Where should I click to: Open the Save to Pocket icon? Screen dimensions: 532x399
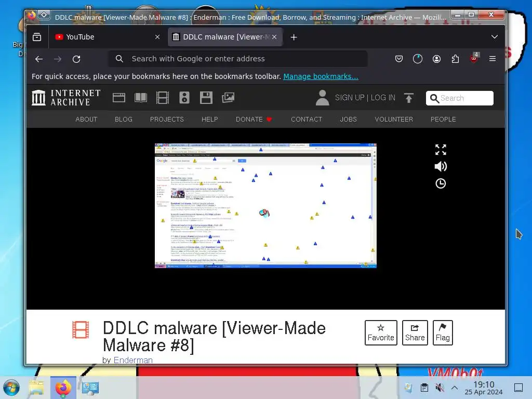tap(399, 59)
